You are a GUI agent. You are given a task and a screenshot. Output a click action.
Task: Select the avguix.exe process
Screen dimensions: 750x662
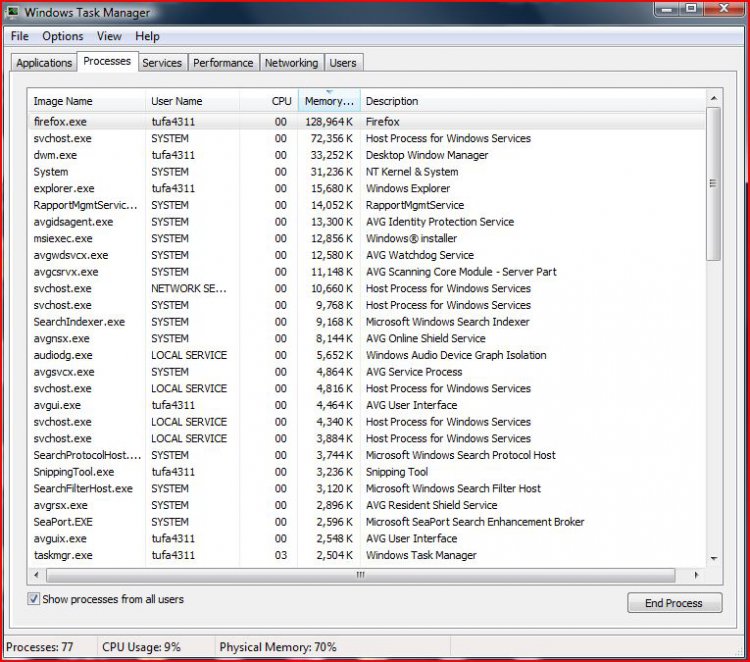tap(366, 539)
